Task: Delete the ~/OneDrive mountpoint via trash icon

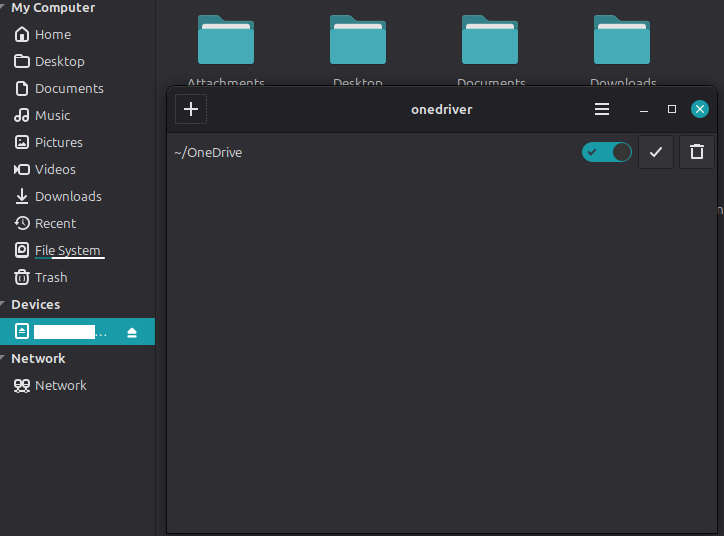Action: (x=697, y=152)
